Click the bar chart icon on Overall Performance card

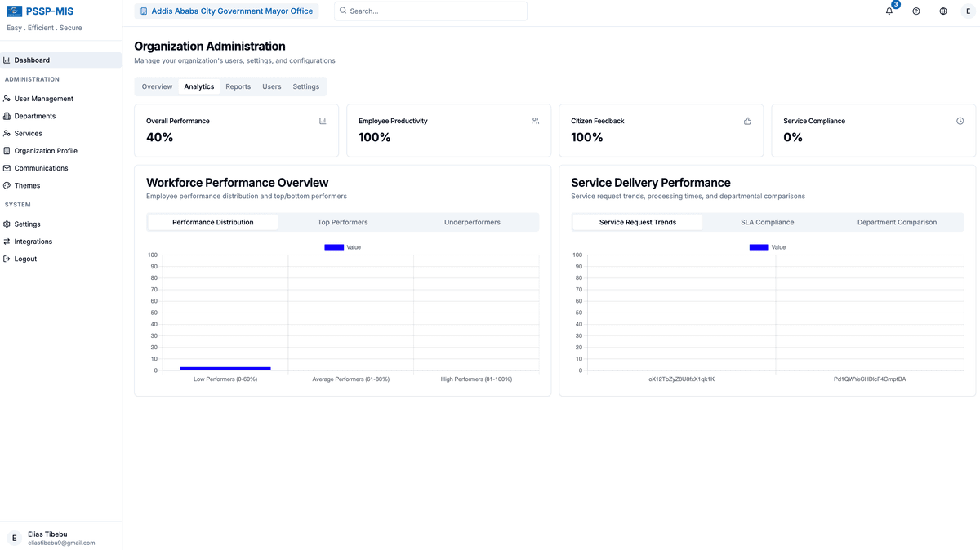[x=323, y=121]
